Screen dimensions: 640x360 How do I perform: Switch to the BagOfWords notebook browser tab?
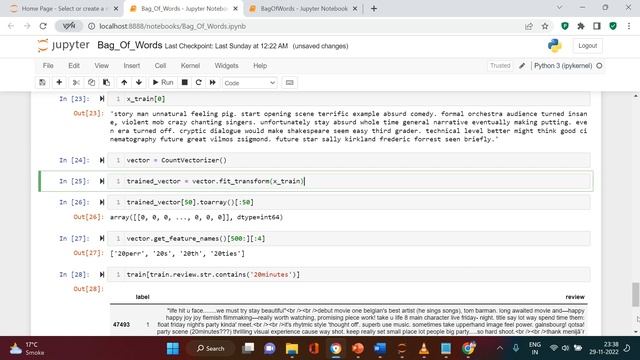[304, 9]
